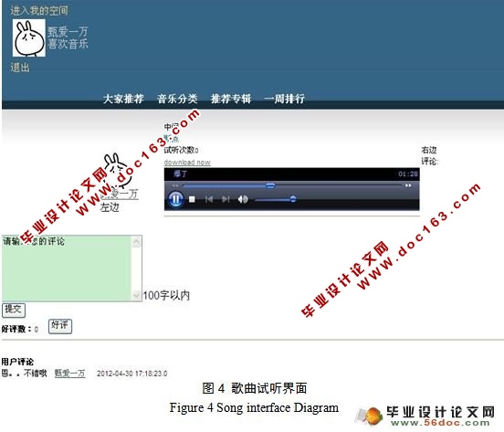This screenshot has height=432, width=504.
Task: Go to the 推荐专辑 page
Action: [x=231, y=99]
